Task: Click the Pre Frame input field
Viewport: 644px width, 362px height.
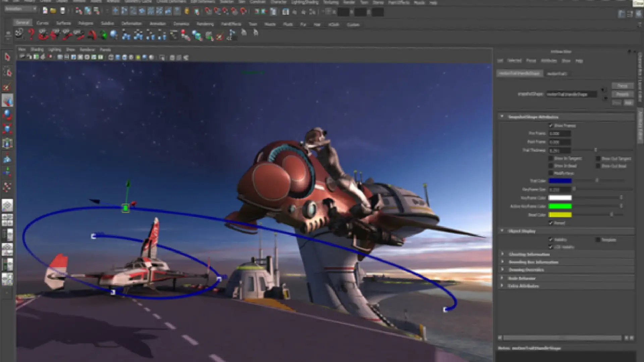Action: [559, 133]
